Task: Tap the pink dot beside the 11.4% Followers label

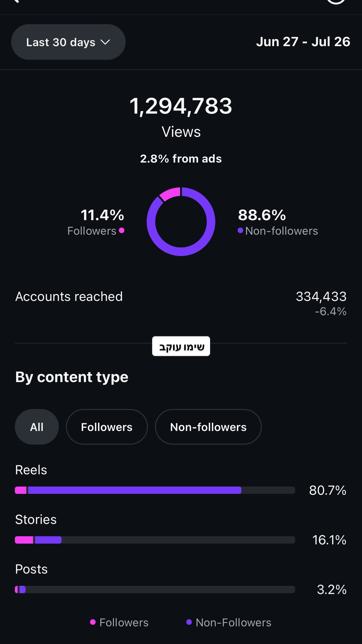Action: click(122, 230)
